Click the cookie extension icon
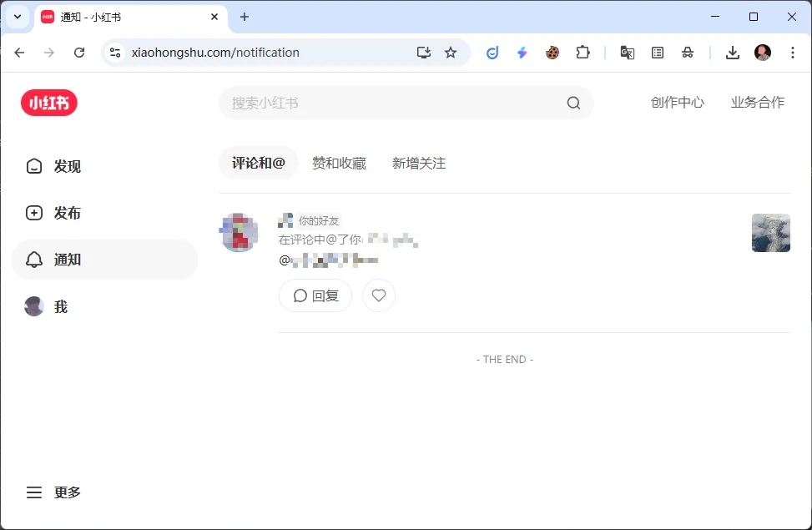 coord(552,53)
